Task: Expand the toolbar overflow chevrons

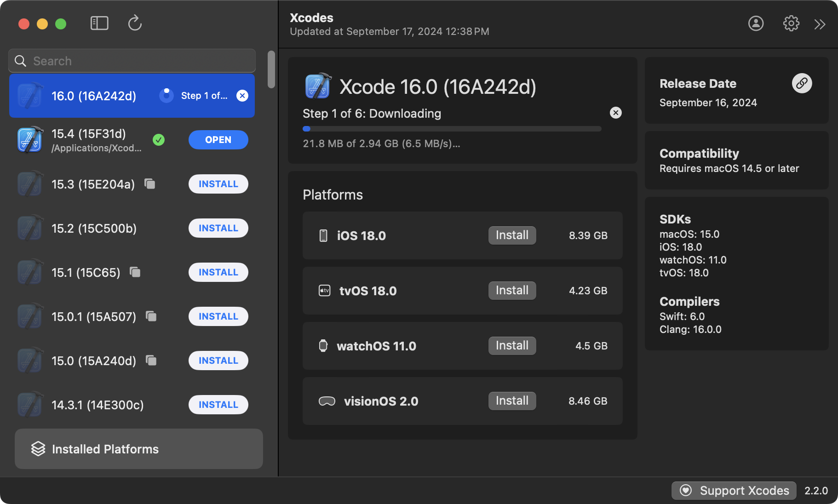Action: pyautogui.click(x=820, y=24)
